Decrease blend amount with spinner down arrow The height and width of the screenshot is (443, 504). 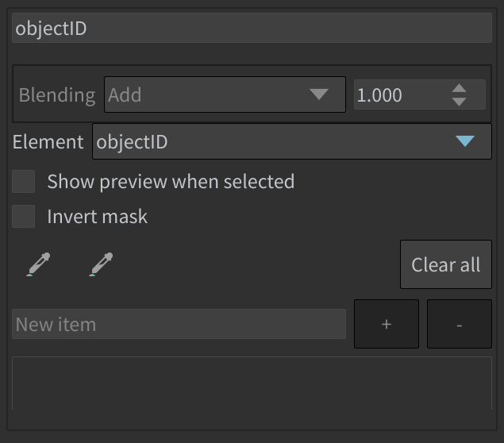coord(459,102)
